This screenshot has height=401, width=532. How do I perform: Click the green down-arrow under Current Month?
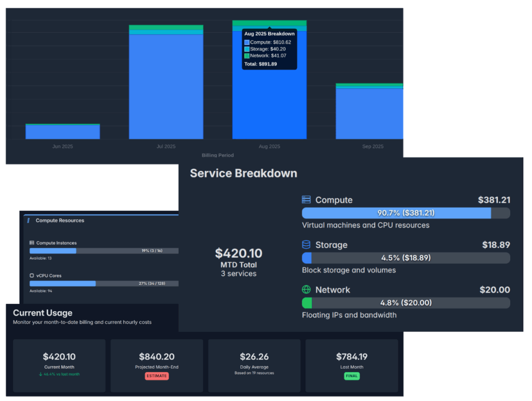[x=41, y=374]
